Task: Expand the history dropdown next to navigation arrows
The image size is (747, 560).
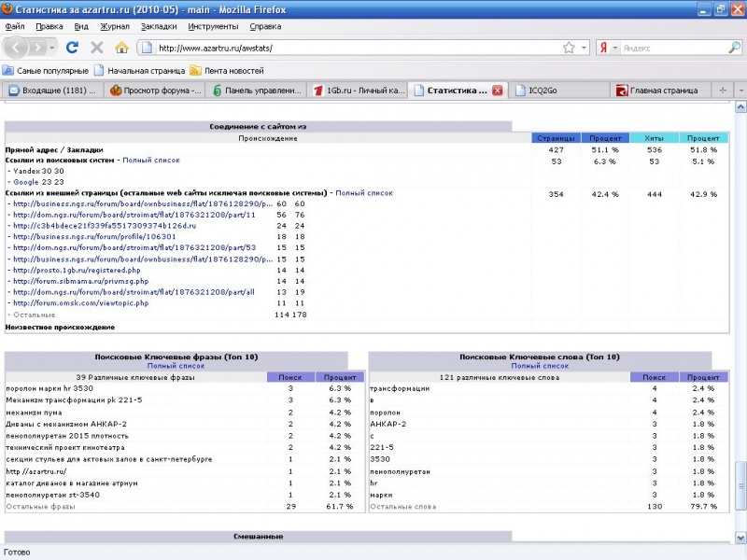Action: pyautogui.click(x=52, y=47)
